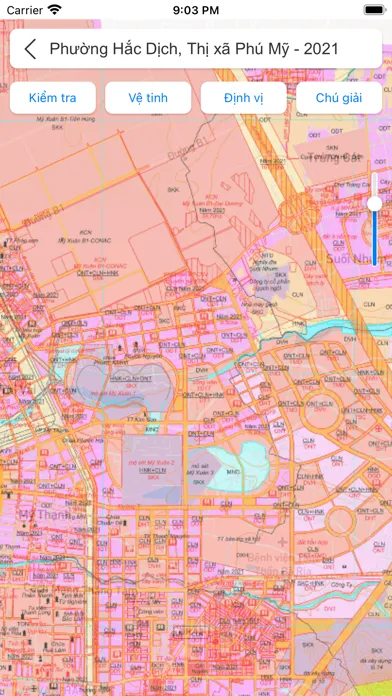The image size is (392, 696).
Task: Tap the SKN label near Trảng Cát
Action: click(332, 147)
